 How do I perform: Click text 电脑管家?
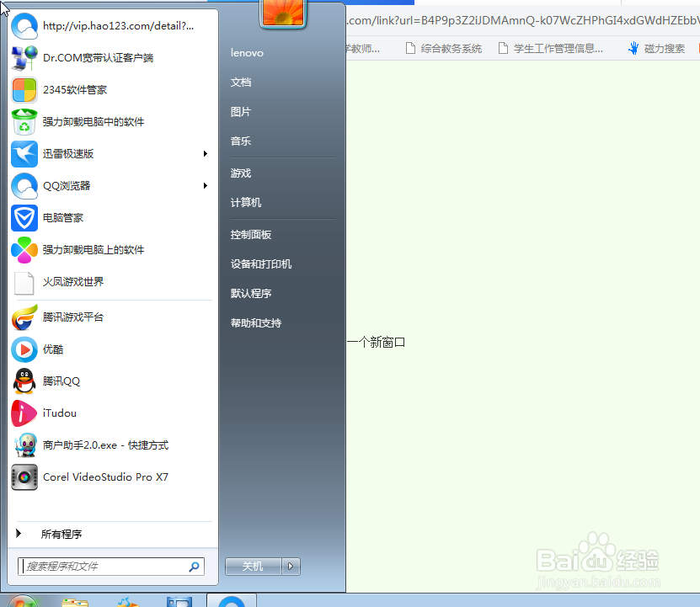pos(63,218)
